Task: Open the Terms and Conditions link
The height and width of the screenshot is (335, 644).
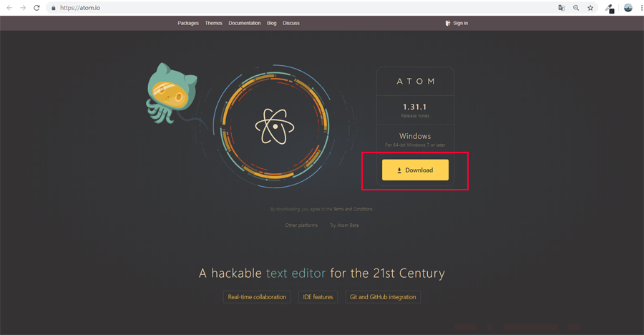Action: [353, 209]
